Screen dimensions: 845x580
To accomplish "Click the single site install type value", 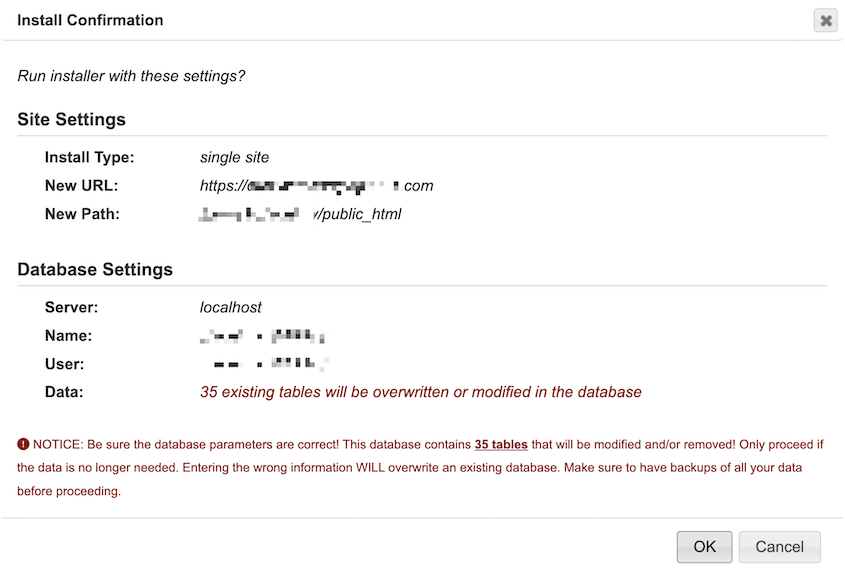I will tap(234, 157).
